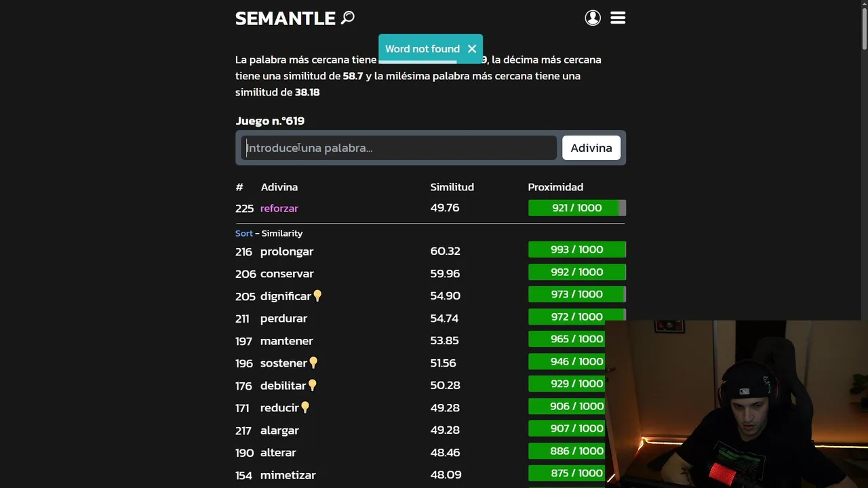This screenshot has width=868, height=488.
Task: Select the word reforzar in pink
Action: click(x=279, y=209)
